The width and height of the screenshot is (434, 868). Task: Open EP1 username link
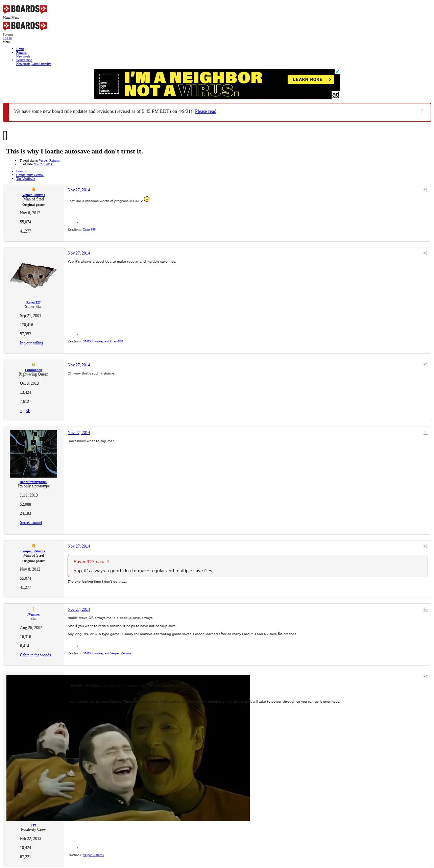(33, 825)
